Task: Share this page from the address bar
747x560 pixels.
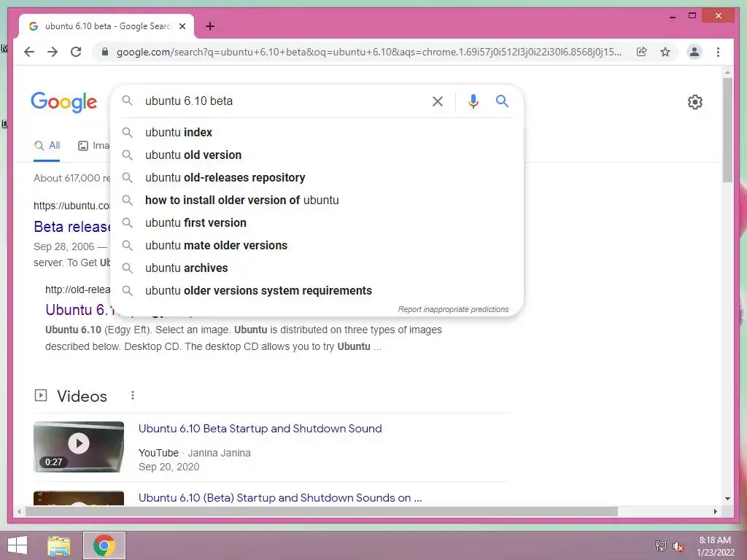Action: [642, 52]
